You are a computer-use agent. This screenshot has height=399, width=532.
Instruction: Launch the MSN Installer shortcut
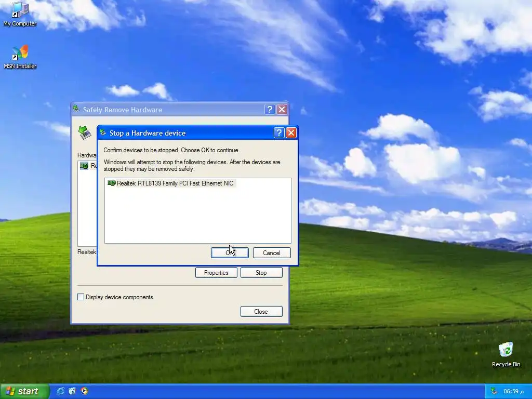[x=20, y=57]
